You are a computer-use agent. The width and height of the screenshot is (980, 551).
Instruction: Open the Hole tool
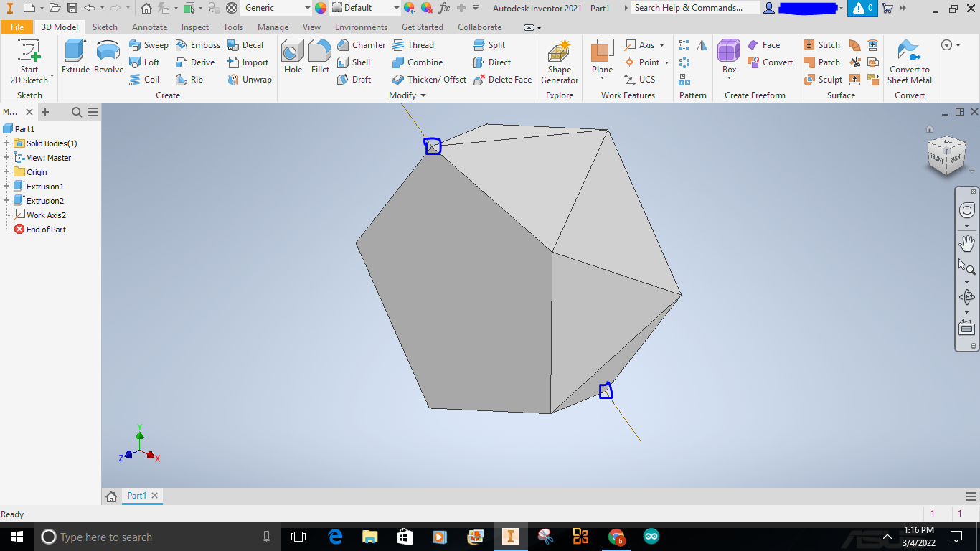coord(293,57)
